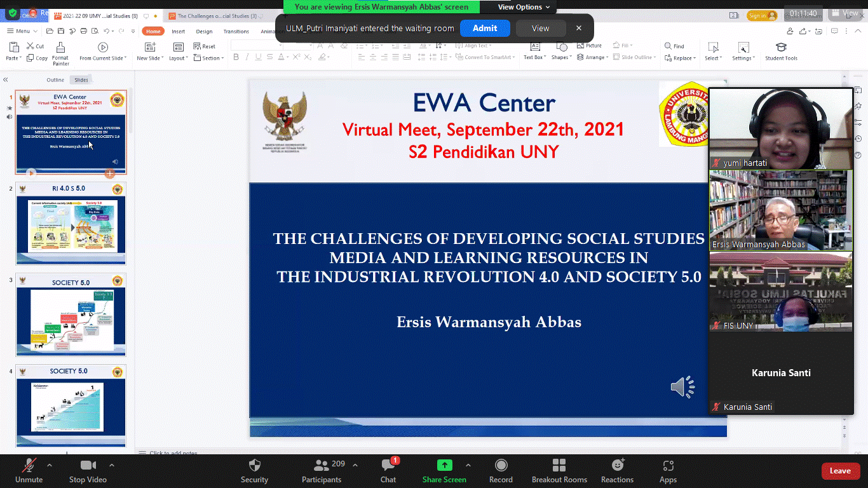
Task: Switch to the Insert ribbon tab
Action: [x=178, y=31]
